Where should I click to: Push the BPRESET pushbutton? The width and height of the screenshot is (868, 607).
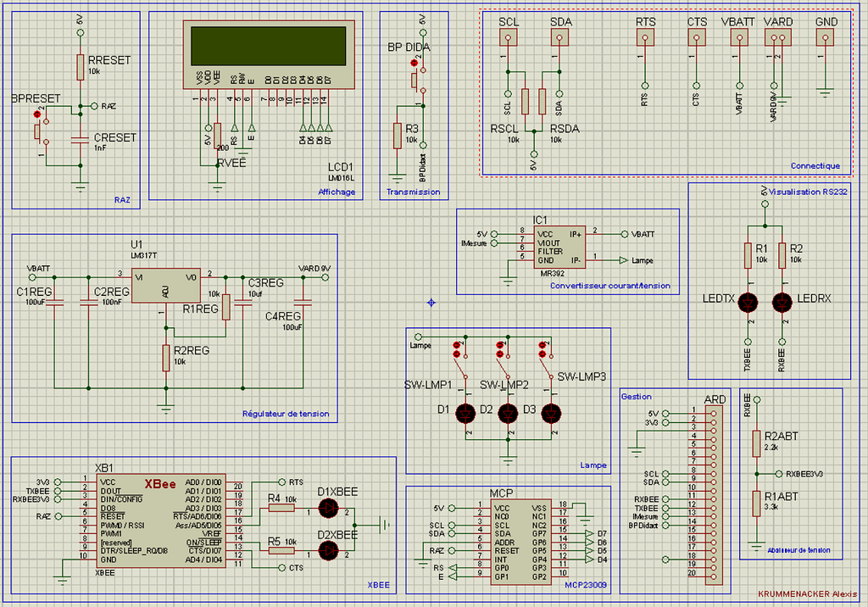pos(40,131)
